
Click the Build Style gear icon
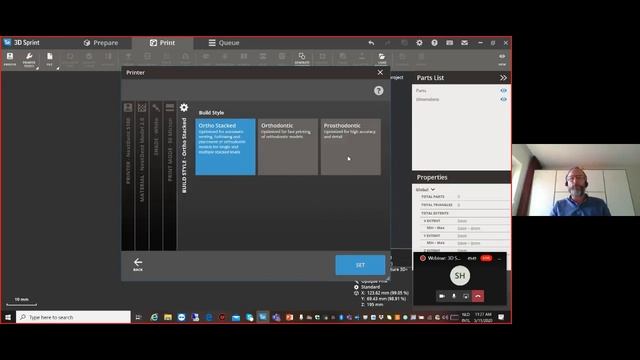(x=184, y=107)
